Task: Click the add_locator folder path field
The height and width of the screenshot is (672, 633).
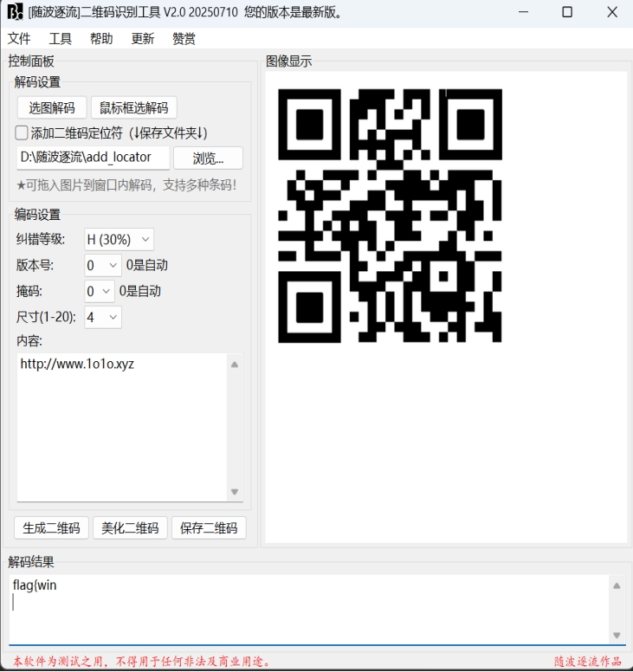Action: (x=94, y=158)
